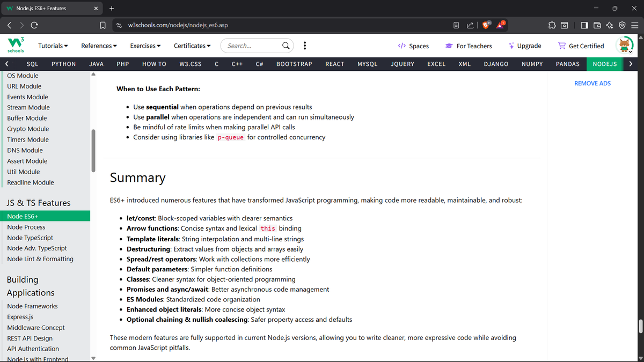Click Get Certified button
The image size is (644, 362).
point(581,46)
